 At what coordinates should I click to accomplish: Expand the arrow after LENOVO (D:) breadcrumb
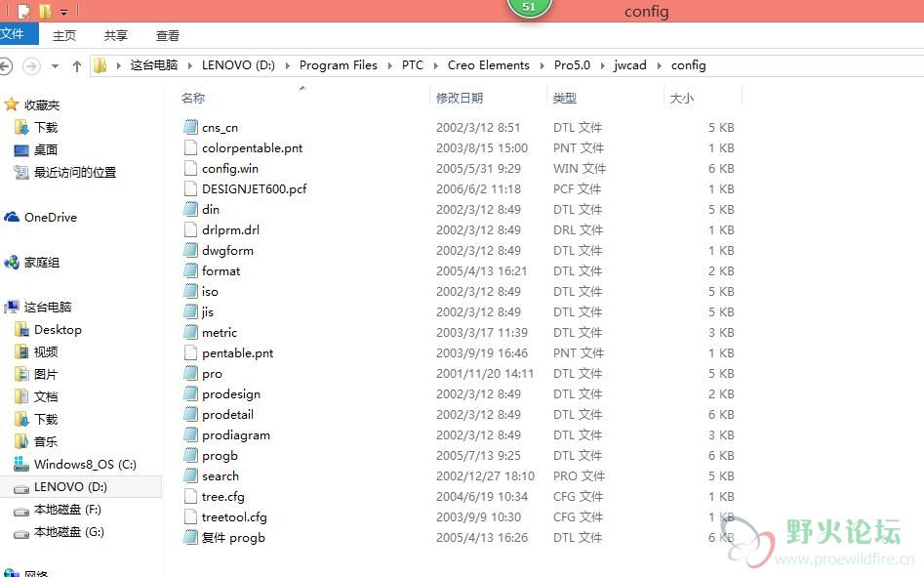[x=288, y=65]
